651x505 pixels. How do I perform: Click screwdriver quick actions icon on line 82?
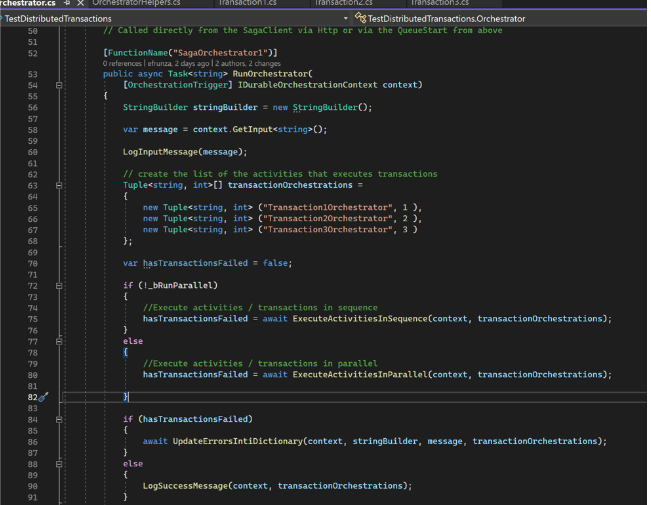pyautogui.click(x=44, y=397)
